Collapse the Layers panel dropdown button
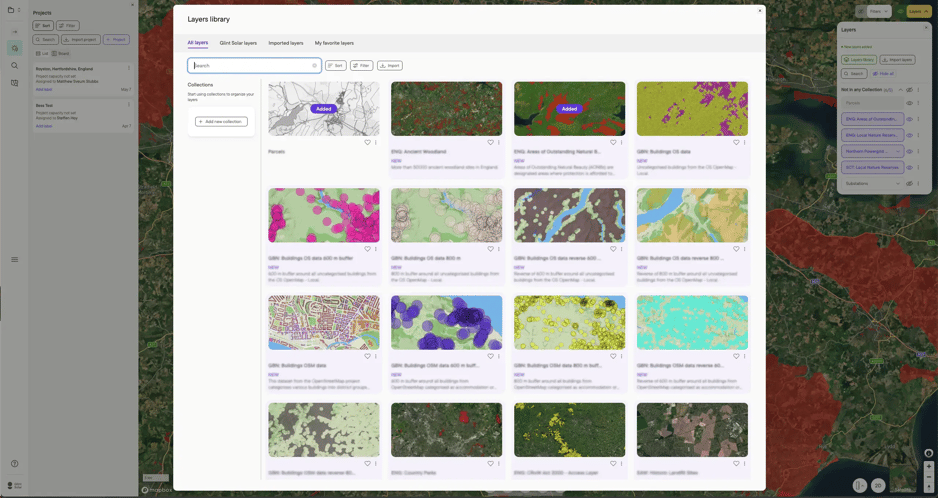938x498 pixels. point(918,11)
